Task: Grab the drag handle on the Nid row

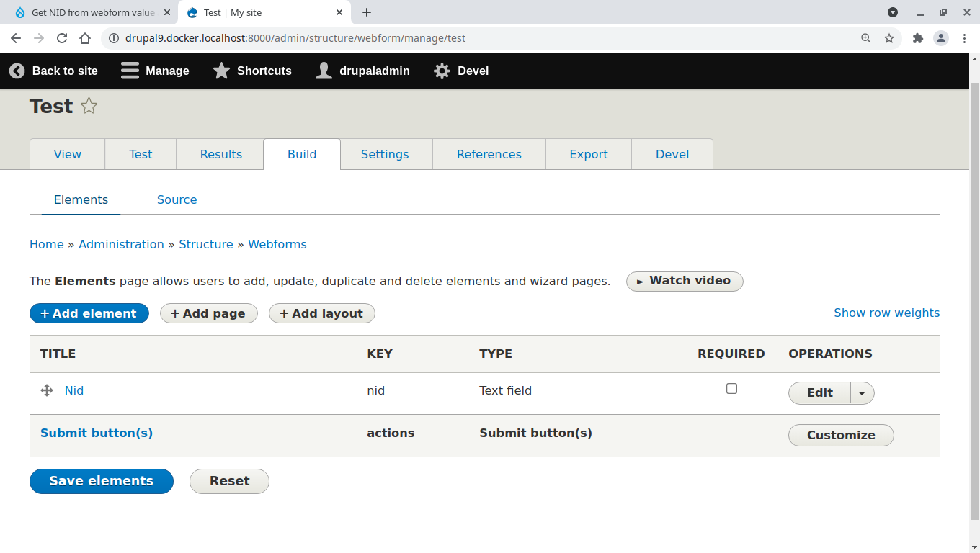Action: [45, 390]
